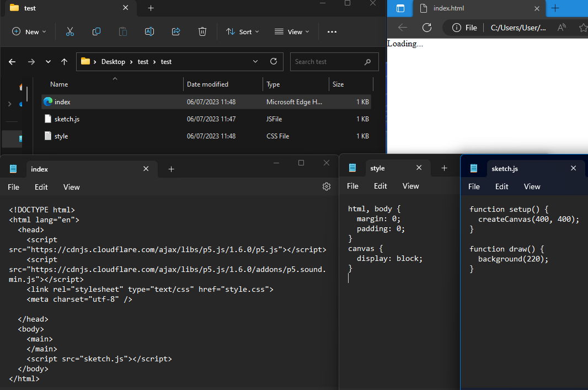Close the index tab in Notepad

click(146, 169)
